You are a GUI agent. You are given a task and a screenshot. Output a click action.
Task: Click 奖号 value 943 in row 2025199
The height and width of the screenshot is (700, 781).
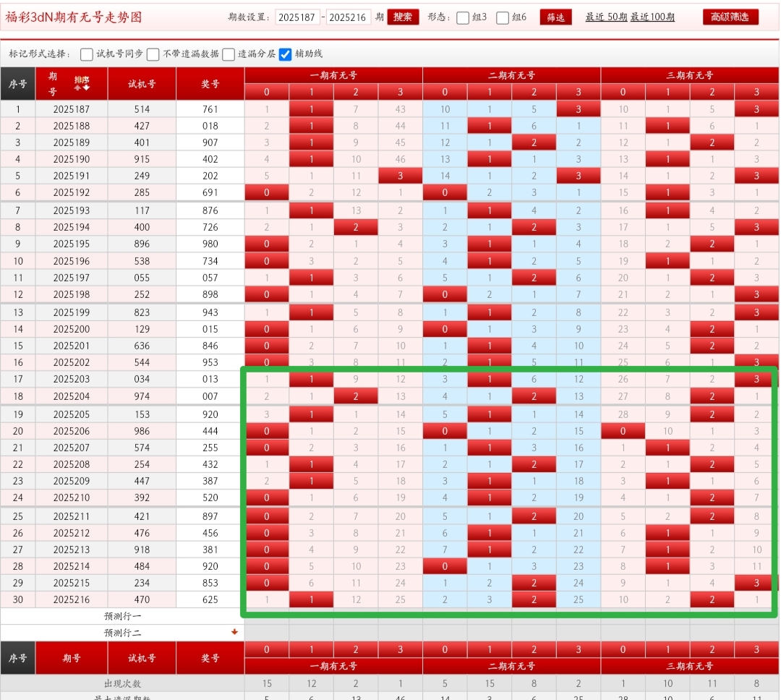[x=210, y=312]
